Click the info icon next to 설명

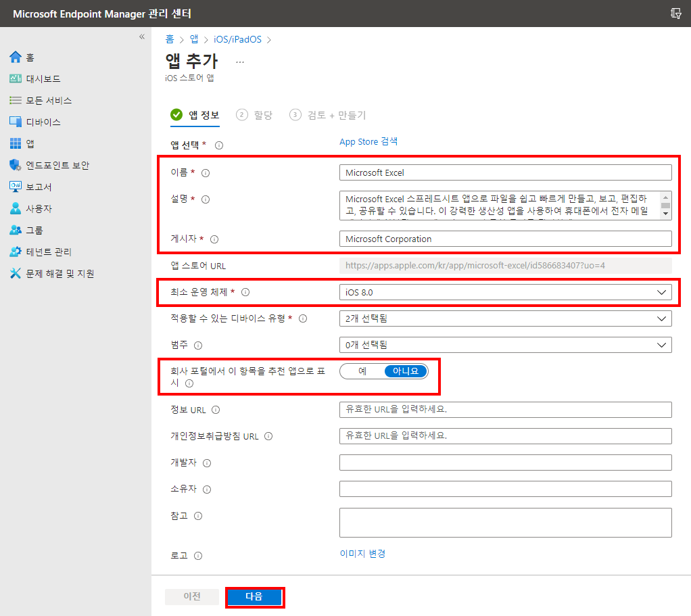click(206, 199)
